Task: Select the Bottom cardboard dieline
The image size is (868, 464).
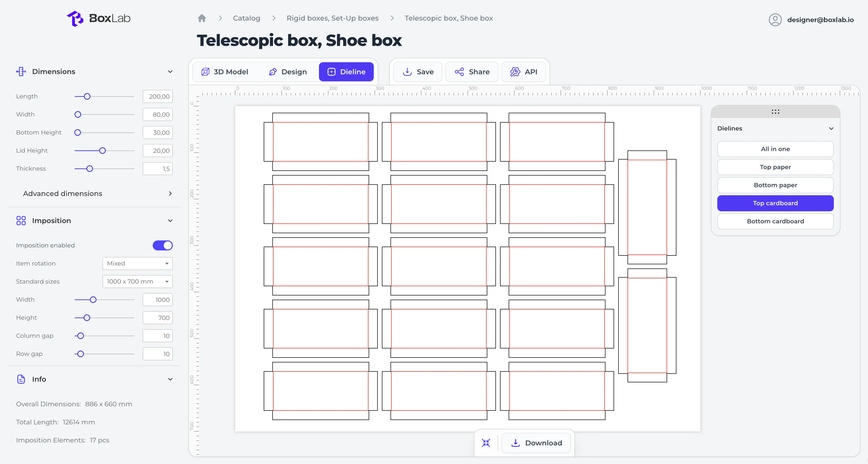Action: coord(775,221)
